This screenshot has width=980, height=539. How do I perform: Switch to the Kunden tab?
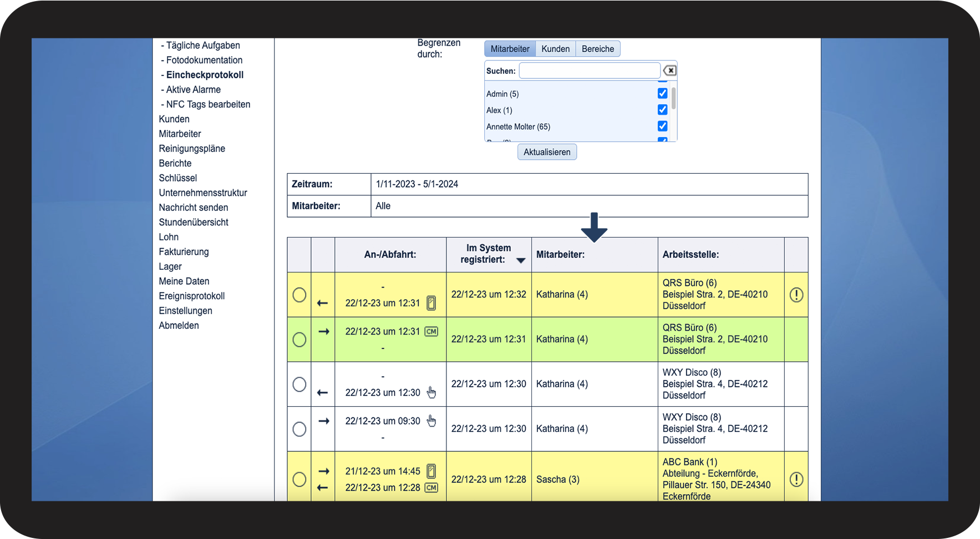[555, 49]
